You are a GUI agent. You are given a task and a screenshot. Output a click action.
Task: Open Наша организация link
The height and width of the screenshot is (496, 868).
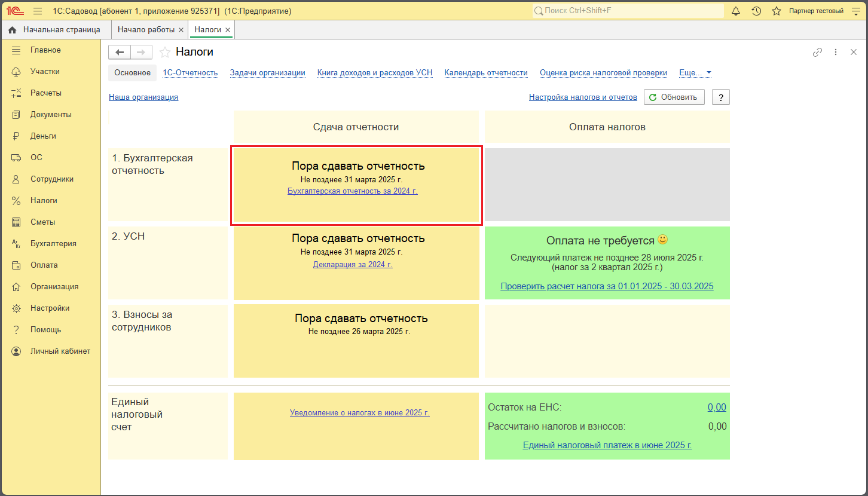tap(143, 97)
